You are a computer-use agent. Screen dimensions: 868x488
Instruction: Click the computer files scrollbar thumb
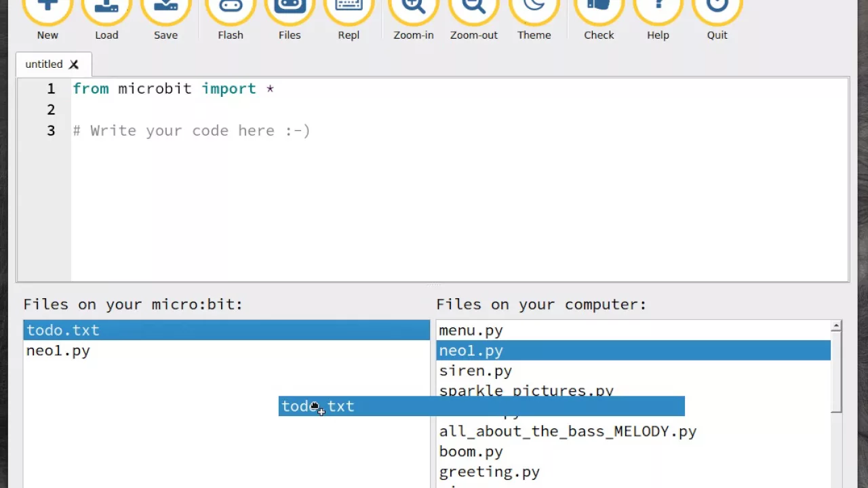[x=836, y=372]
